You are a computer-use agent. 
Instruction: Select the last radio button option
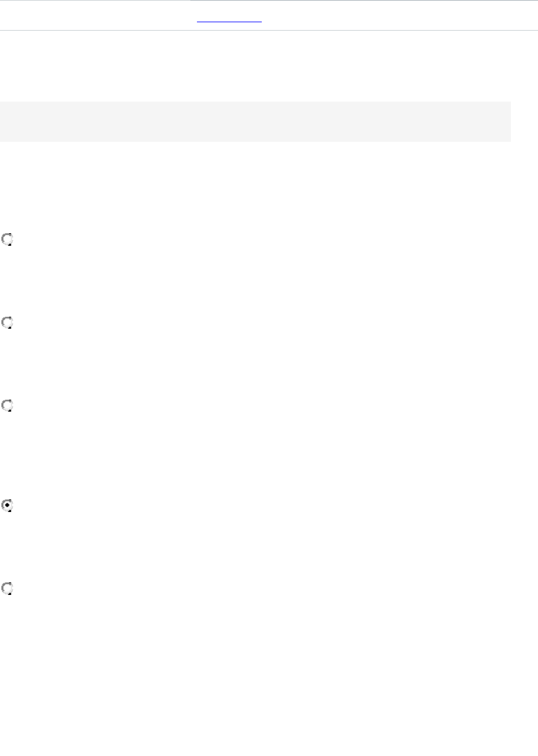click(8, 590)
